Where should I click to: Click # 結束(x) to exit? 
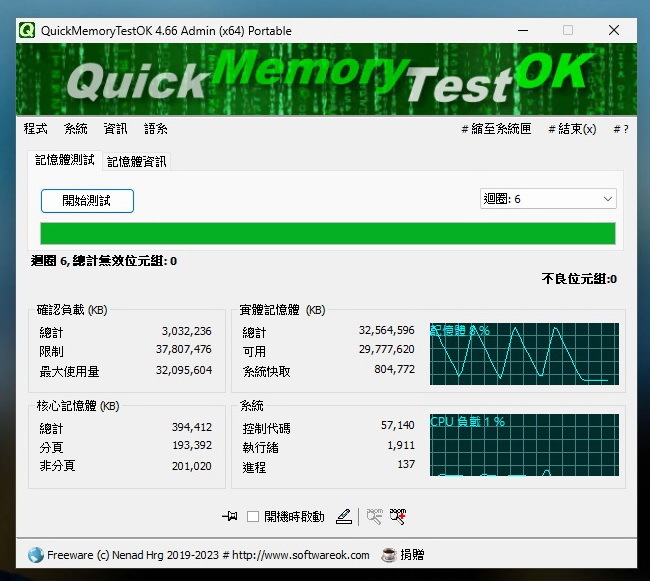tap(572, 129)
